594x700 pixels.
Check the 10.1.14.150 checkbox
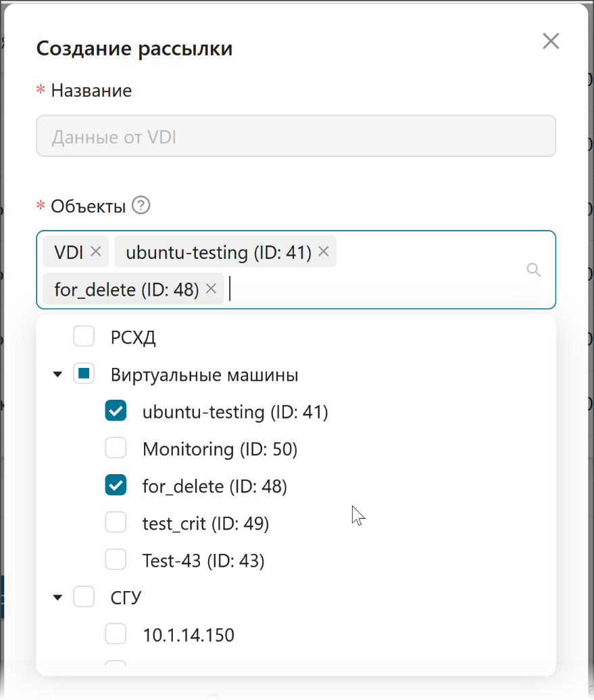(x=116, y=634)
